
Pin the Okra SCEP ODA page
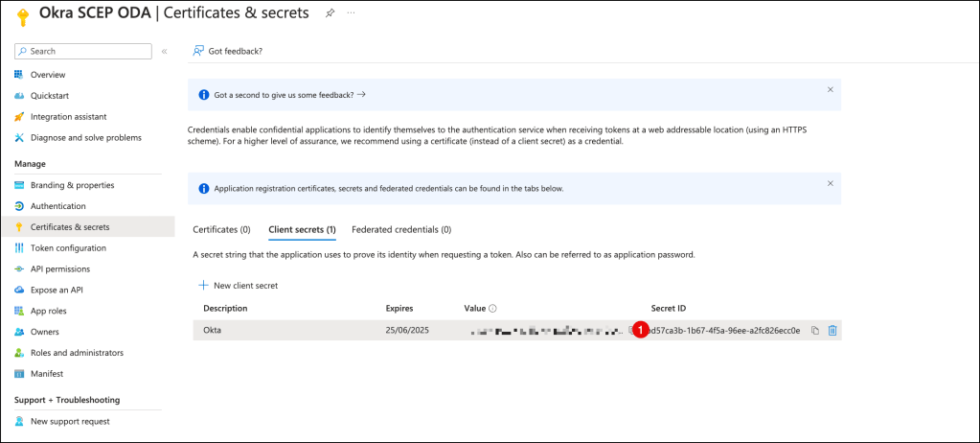[x=330, y=13]
